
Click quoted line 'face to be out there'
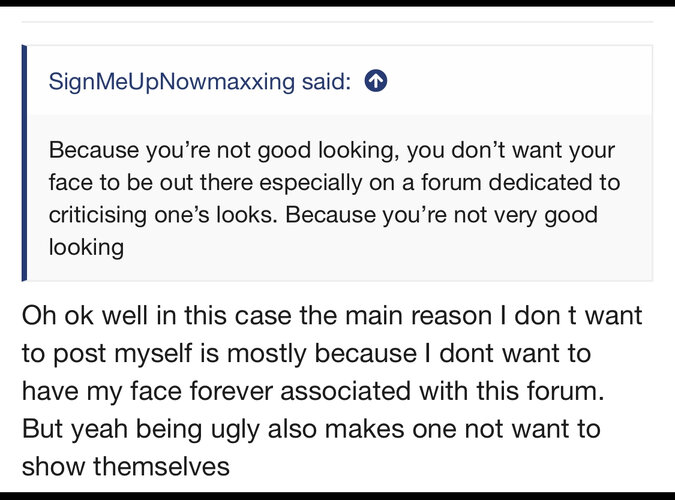pos(334,183)
